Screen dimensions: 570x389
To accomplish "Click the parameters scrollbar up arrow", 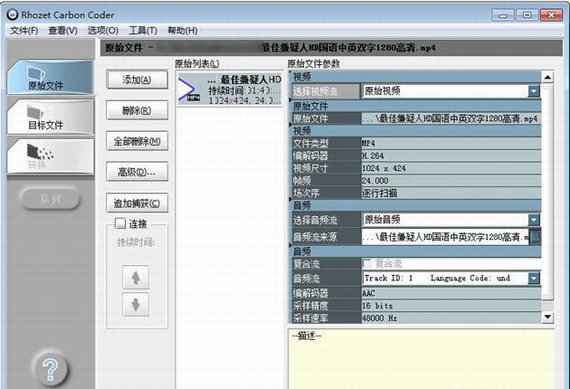I will click(548, 77).
